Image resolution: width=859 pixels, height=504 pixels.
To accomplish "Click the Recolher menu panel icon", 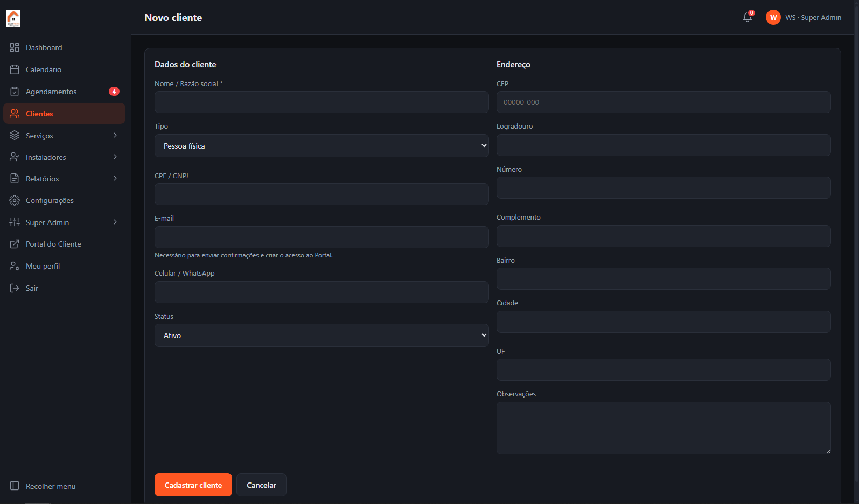I will pyautogui.click(x=15, y=486).
